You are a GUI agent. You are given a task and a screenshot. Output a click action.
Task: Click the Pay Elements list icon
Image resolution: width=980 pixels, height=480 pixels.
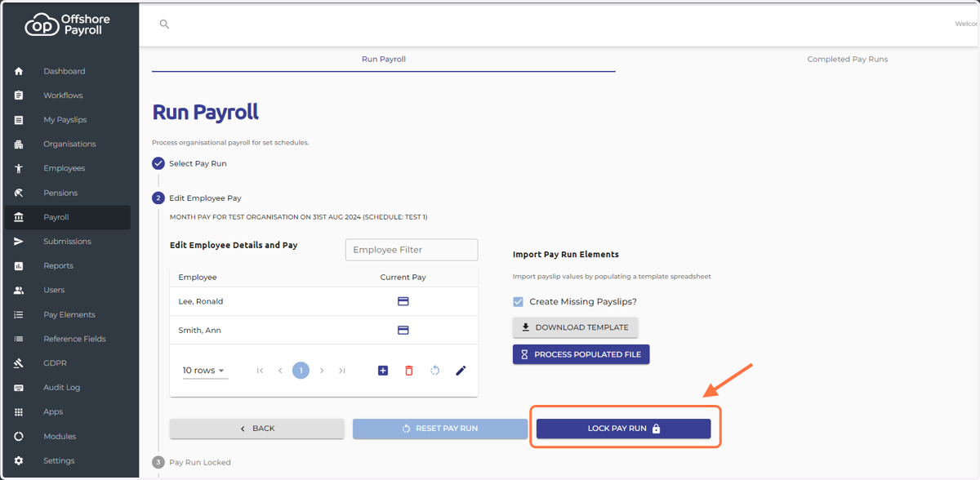[19, 314]
